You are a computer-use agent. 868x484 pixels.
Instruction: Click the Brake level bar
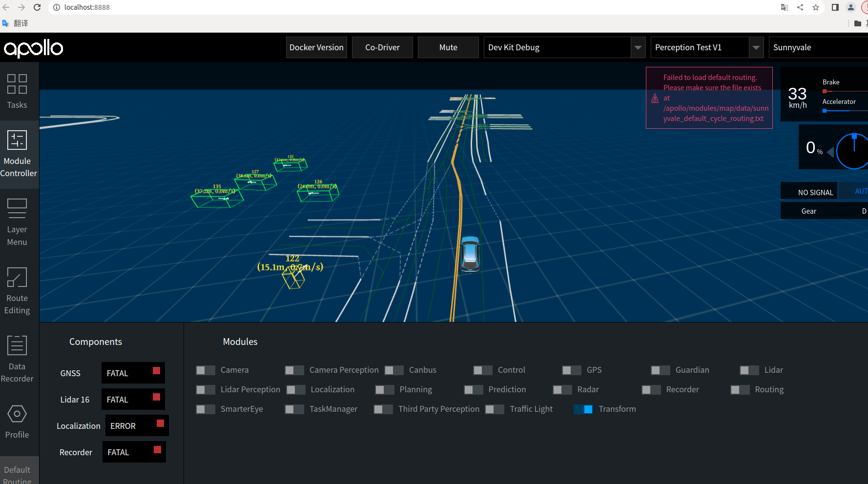pos(845,91)
